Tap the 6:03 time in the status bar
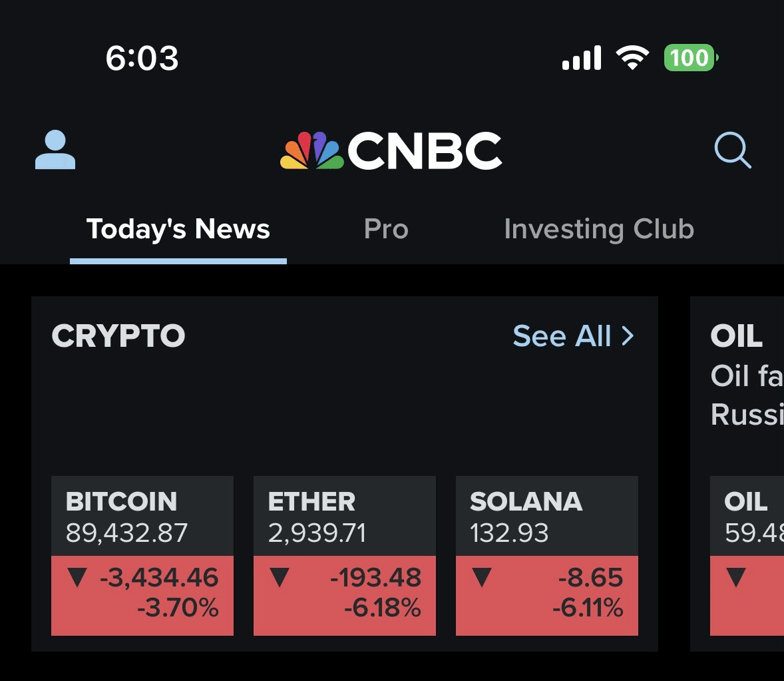784x681 pixels. click(142, 59)
